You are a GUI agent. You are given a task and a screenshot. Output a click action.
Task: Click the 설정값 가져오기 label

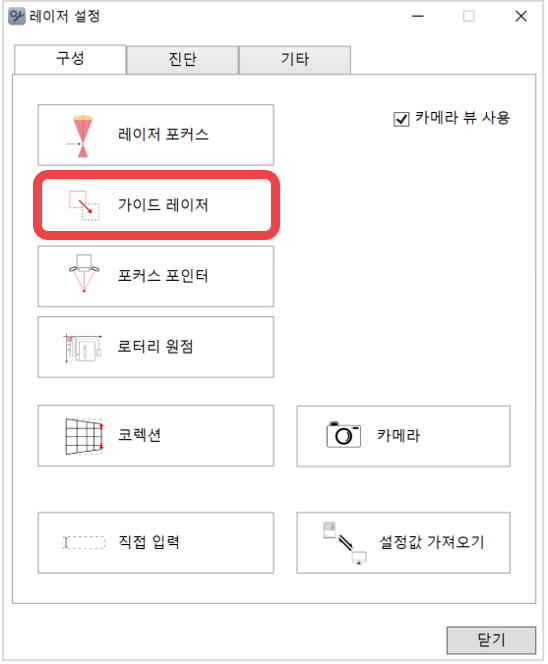432,542
